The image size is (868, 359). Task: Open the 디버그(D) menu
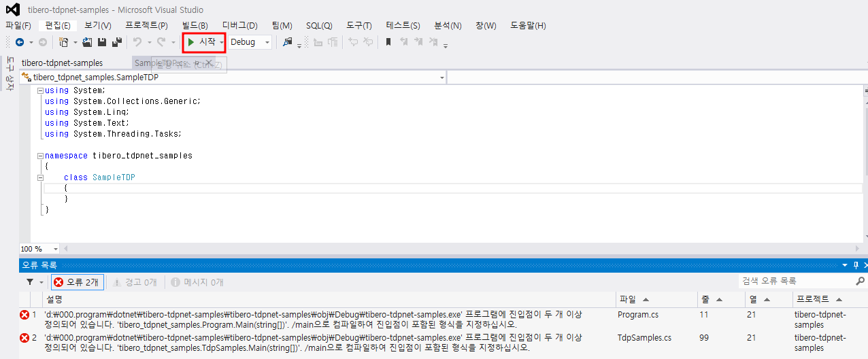tap(239, 26)
